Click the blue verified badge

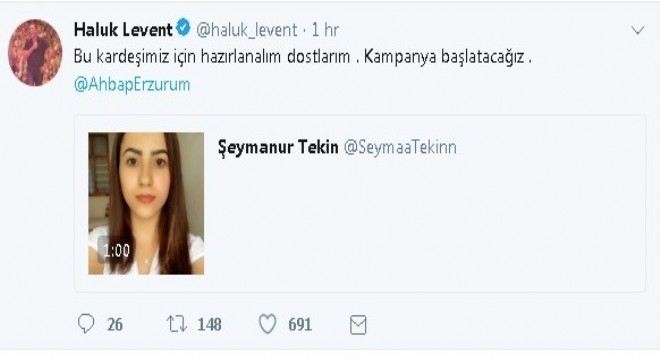click(184, 28)
